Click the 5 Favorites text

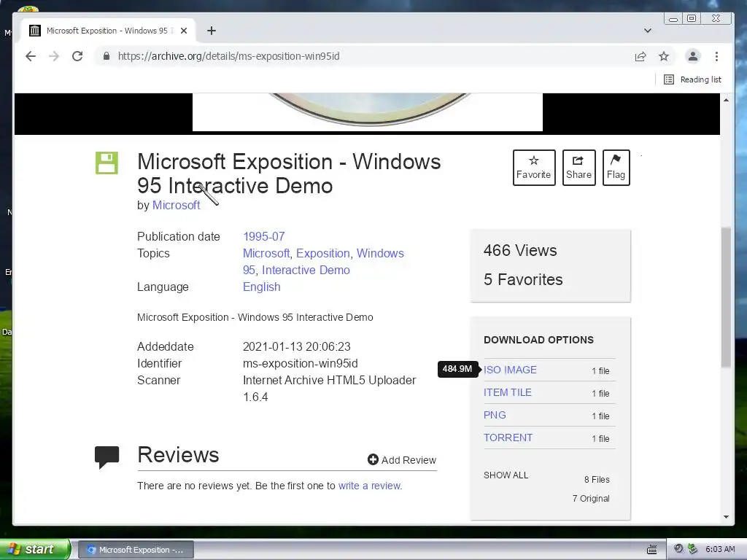[523, 279]
